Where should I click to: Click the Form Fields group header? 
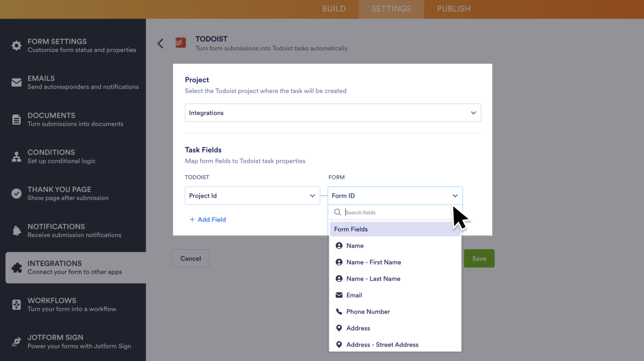point(395,229)
